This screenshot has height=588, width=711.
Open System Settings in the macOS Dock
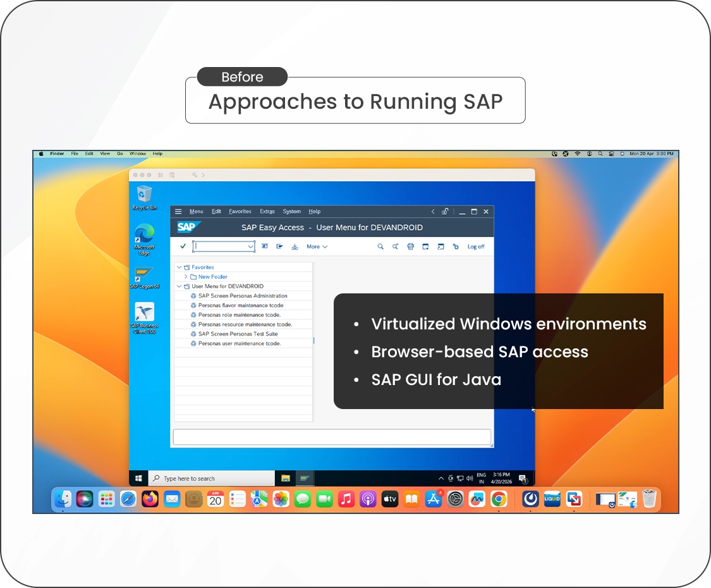pyautogui.click(x=455, y=499)
